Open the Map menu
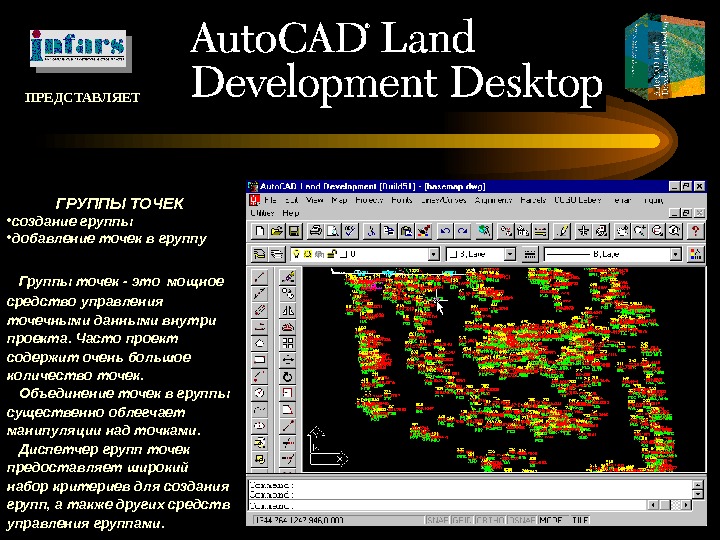Viewport: 720px width, 540px height. pyautogui.click(x=339, y=200)
